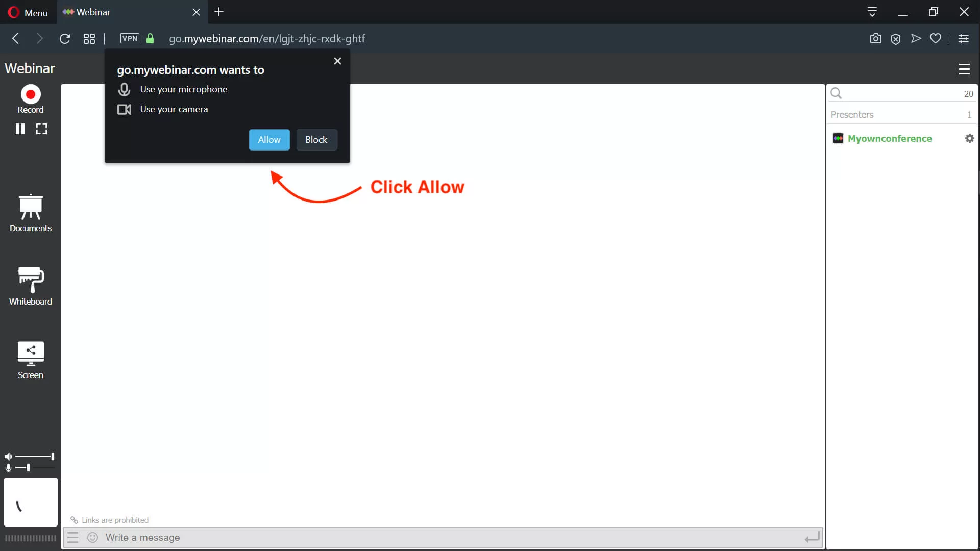Image resolution: width=980 pixels, height=551 pixels.
Task: Toggle the VPN badge in address bar
Action: [x=131, y=38]
